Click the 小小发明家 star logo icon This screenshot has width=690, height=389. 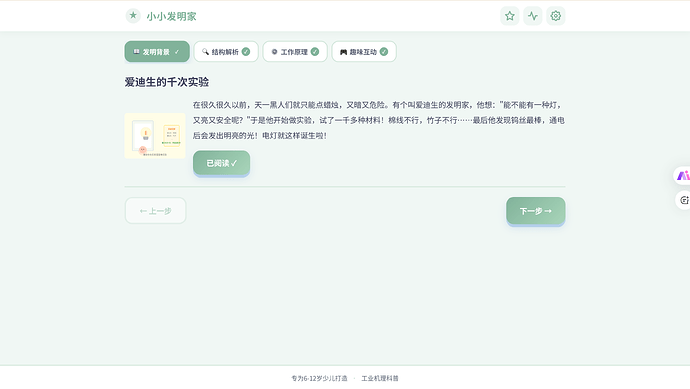coord(133,16)
